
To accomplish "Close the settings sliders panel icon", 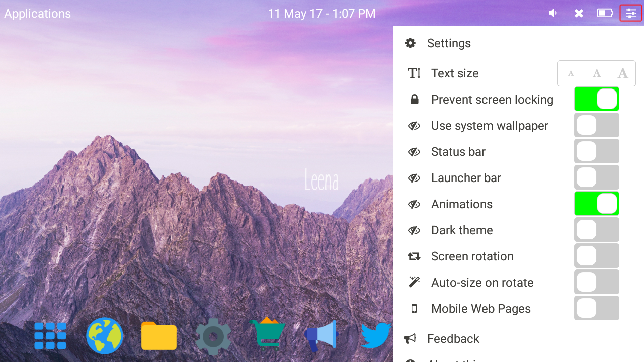I will [631, 13].
